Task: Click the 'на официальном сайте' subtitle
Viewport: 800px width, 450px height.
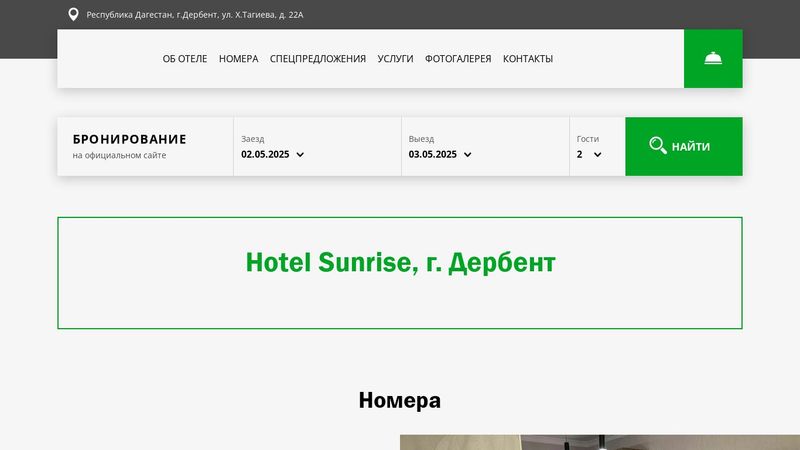Action: click(119, 155)
